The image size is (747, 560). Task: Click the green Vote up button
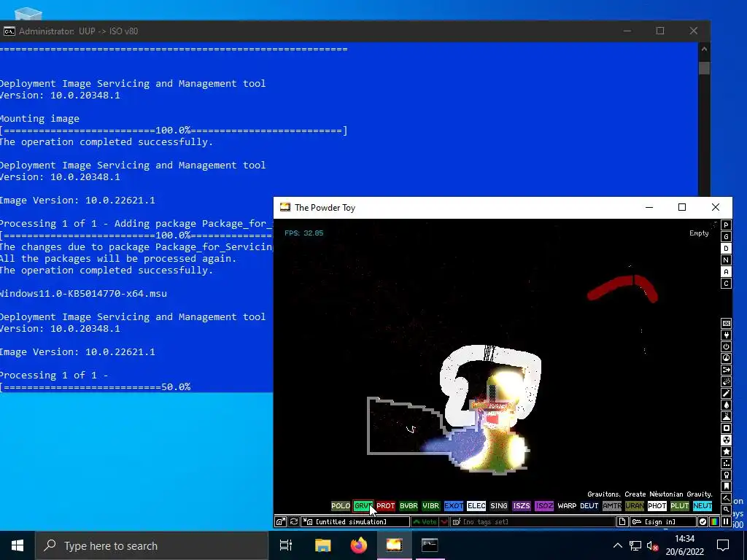(x=426, y=522)
